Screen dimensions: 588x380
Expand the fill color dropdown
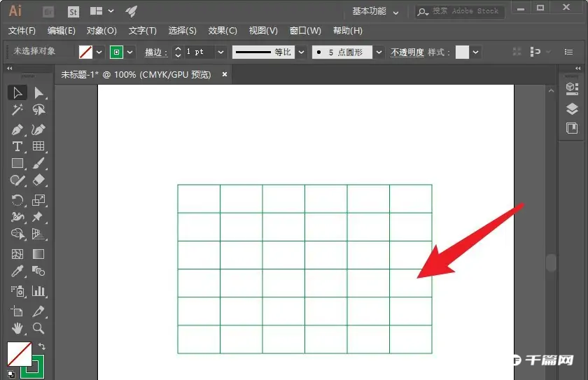99,52
